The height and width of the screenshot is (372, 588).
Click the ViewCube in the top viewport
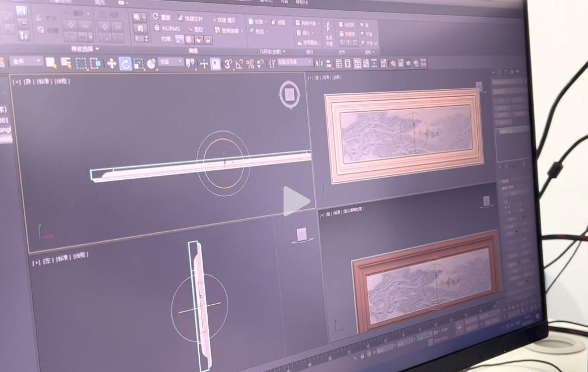point(289,94)
